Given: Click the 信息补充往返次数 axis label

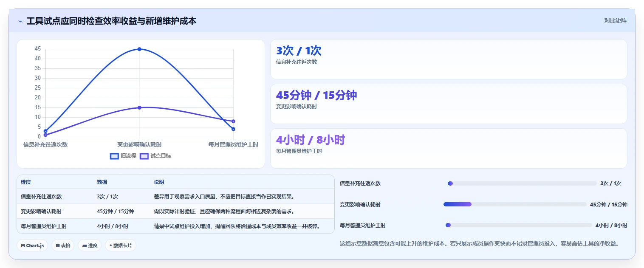Looking at the screenshot, I should [x=45, y=144].
